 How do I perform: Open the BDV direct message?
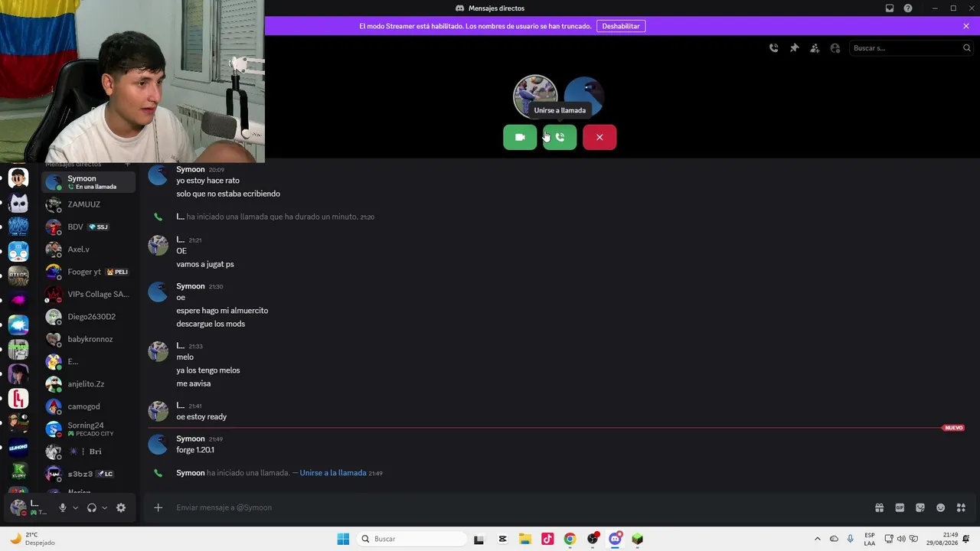coord(89,227)
